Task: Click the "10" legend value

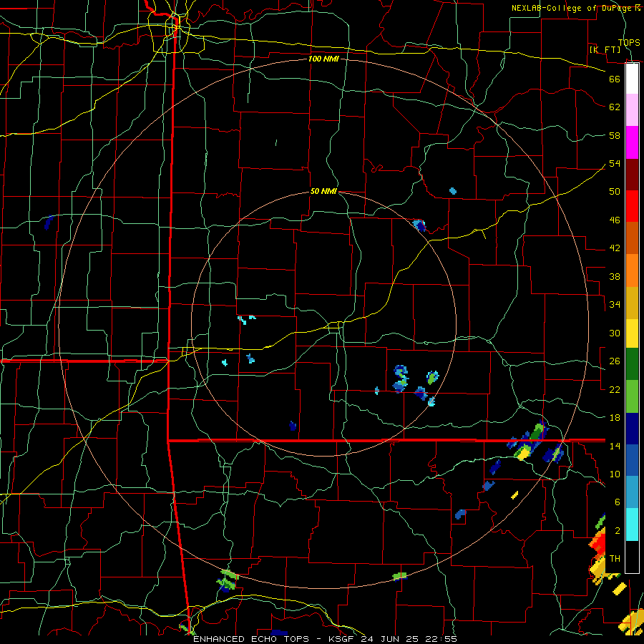Action: (615, 474)
